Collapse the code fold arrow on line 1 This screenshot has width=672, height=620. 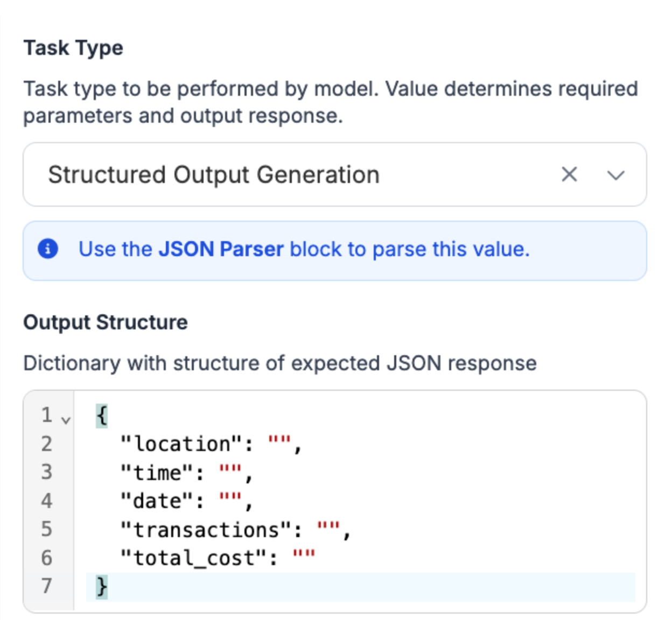click(66, 420)
